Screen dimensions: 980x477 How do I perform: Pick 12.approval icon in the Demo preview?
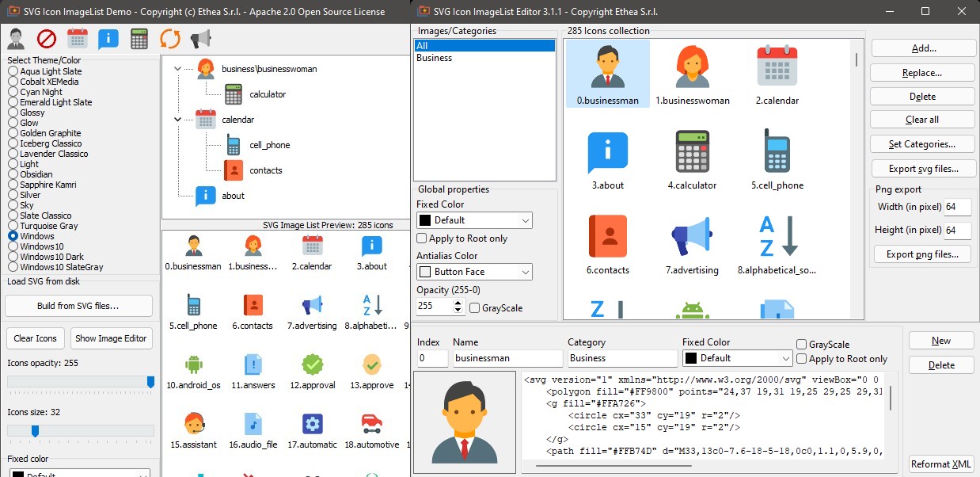(x=313, y=371)
